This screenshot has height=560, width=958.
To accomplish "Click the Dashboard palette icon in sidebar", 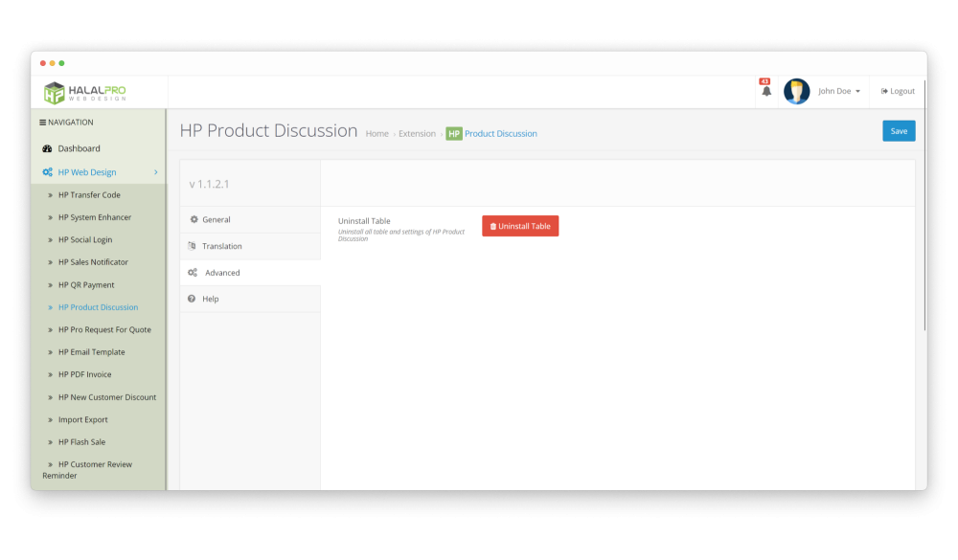I will coord(47,149).
